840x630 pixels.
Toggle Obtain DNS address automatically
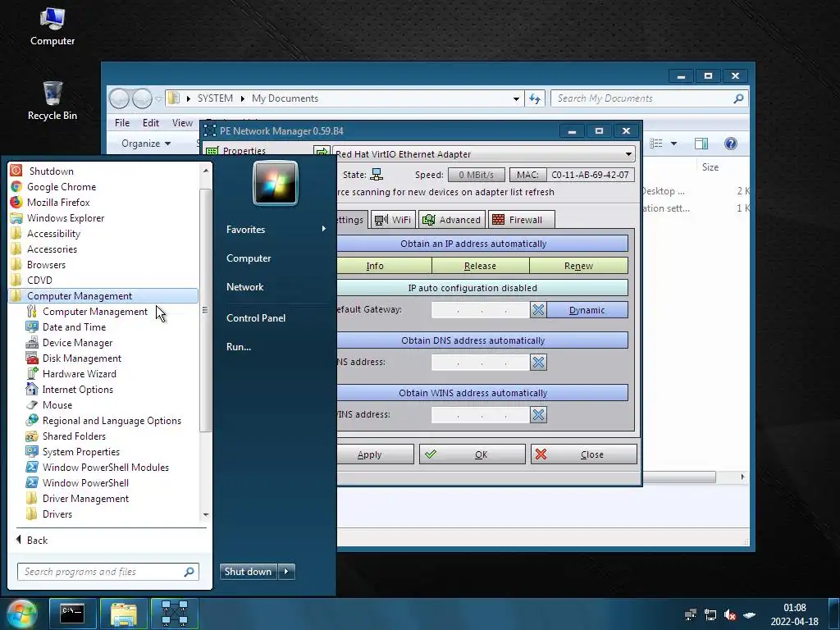tap(482, 340)
